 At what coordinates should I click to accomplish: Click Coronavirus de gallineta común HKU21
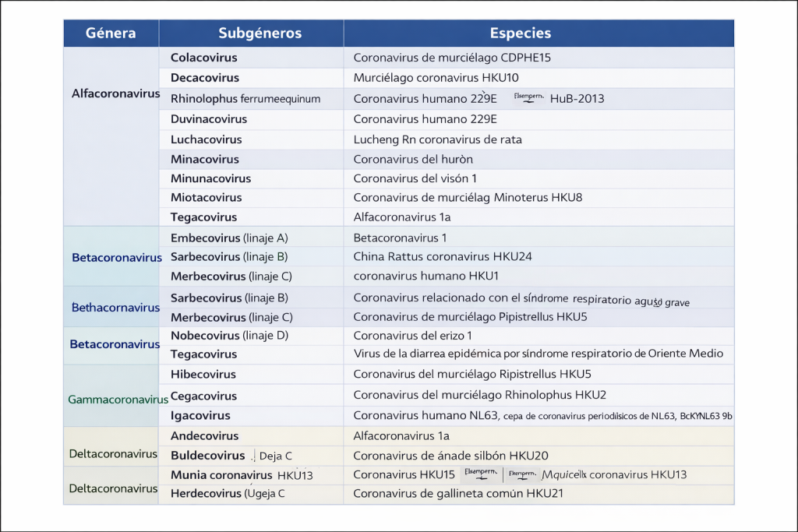click(458, 493)
